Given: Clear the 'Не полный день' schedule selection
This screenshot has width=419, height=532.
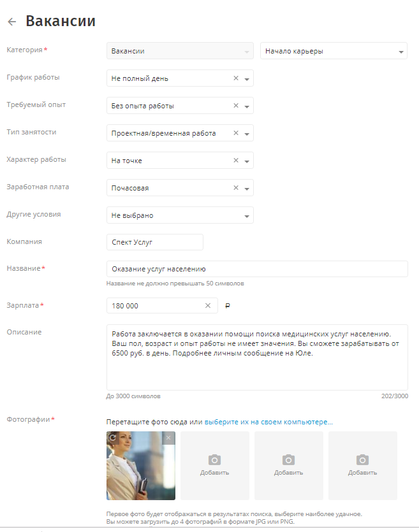Looking at the screenshot, I should click(236, 78).
